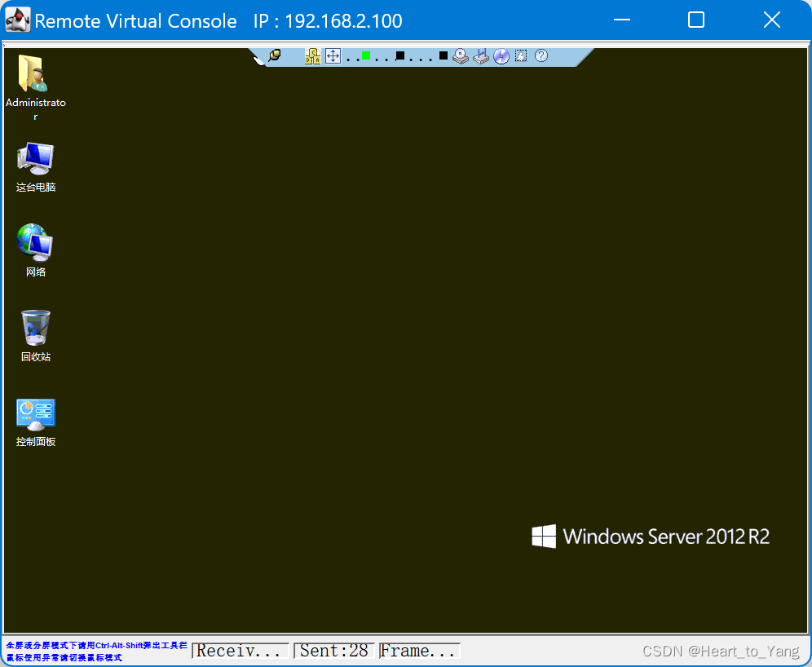812x667 pixels.
Task: Open the Help question mark icon
Action: 541,55
